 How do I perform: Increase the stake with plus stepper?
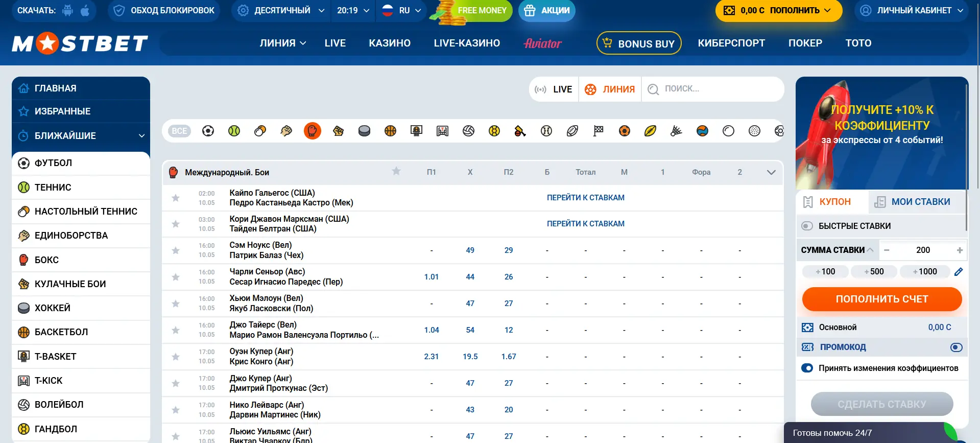[x=960, y=250]
